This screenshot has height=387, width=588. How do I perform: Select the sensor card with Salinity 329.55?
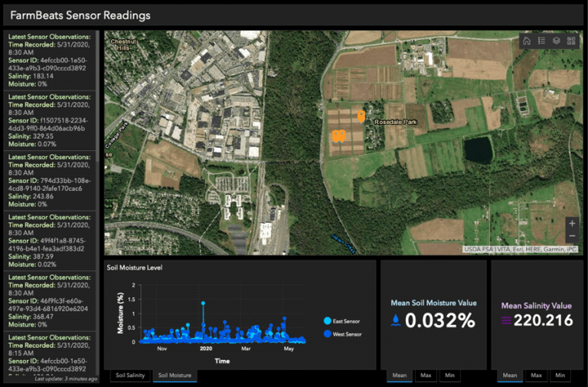pyautogui.click(x=50, y=120)
